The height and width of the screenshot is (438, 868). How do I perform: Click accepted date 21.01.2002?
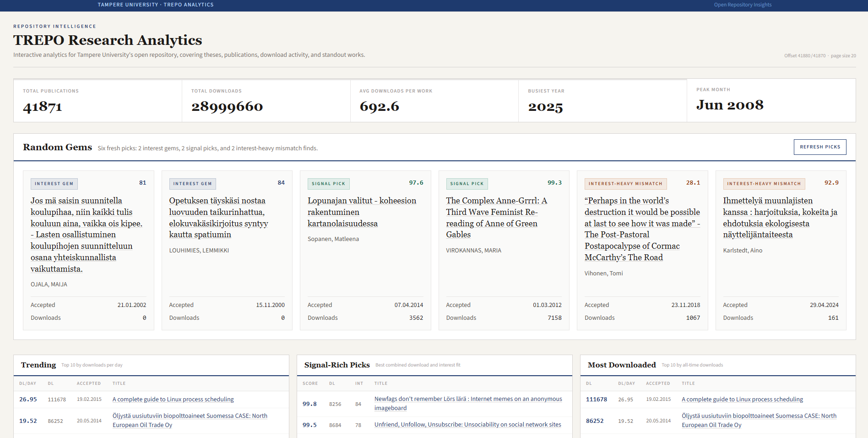pos(132,305)
